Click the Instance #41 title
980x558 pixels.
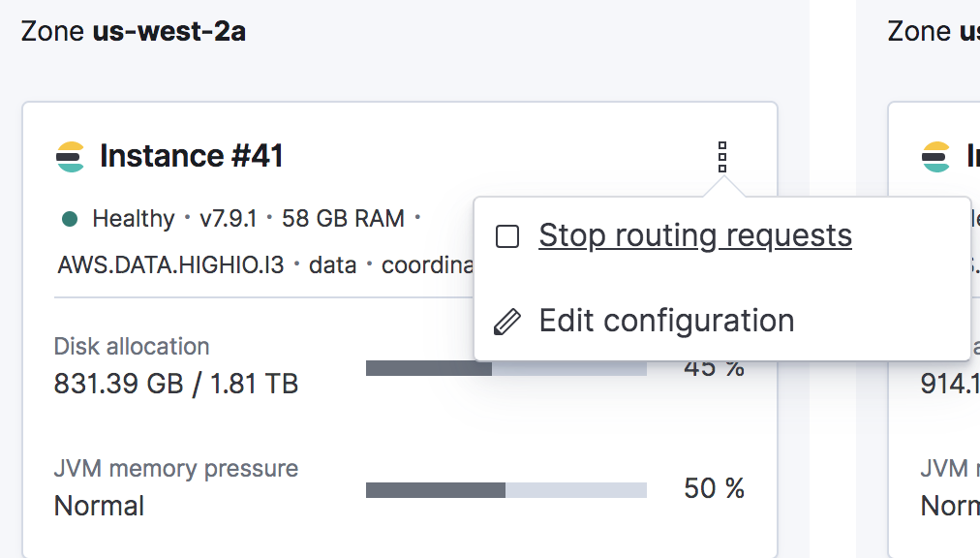pyautogui.click(x=191, y=156)
